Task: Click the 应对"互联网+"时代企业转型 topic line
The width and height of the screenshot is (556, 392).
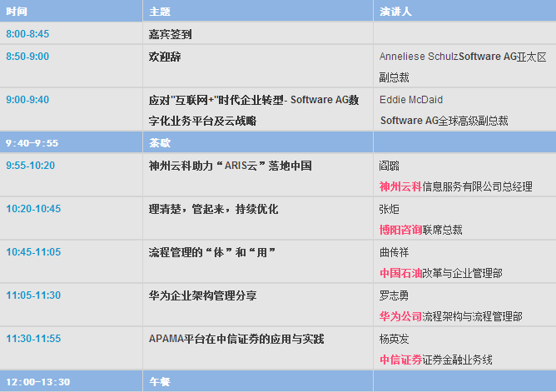Action: click(x=254, y=100)
